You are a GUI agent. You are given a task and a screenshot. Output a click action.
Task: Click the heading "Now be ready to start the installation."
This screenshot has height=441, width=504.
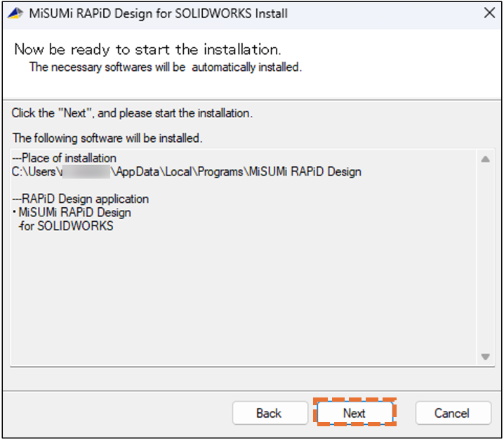point(147,49)
